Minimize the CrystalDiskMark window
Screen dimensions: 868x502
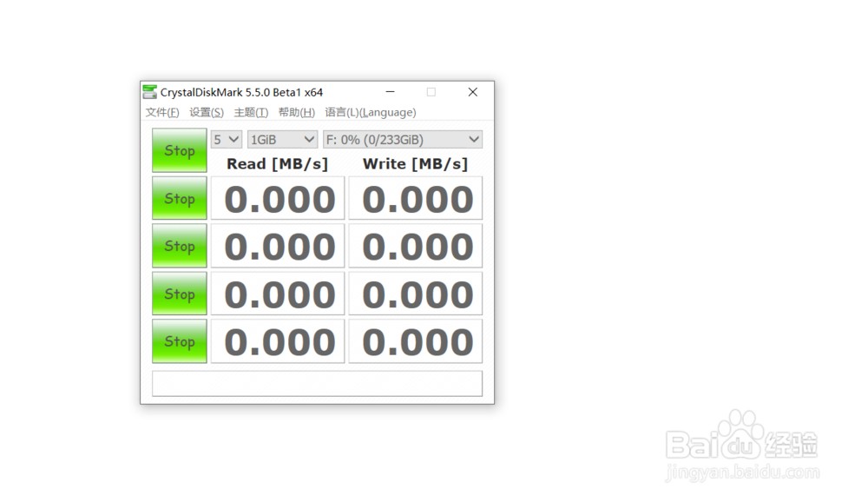click(391, 92)
